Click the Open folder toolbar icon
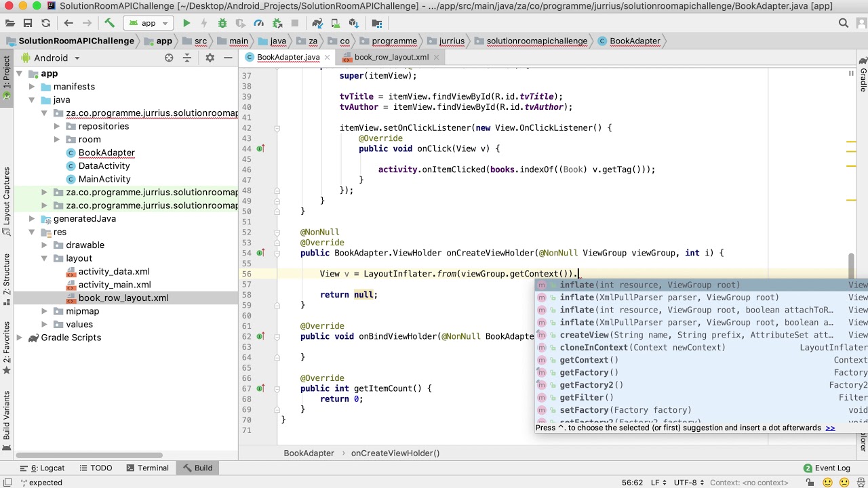Image resolution: width=868 pixels, height=488 pixels. tap(10, 23)
